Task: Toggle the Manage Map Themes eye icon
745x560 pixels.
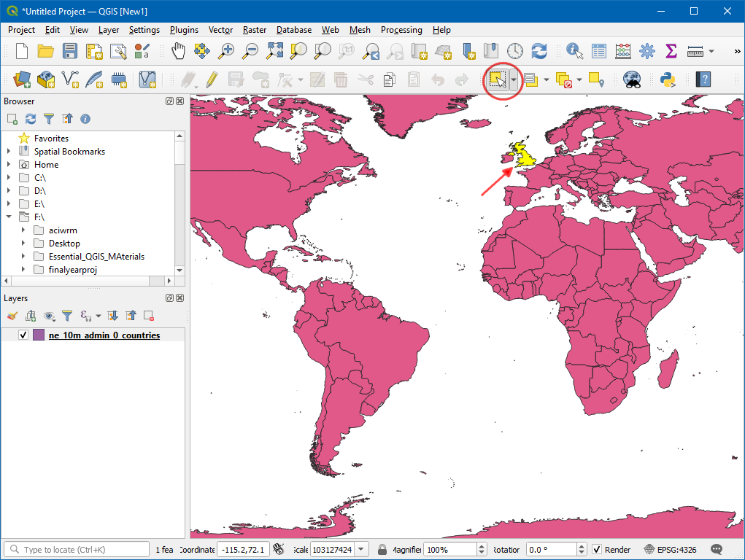Action: (x=49, y=316)
